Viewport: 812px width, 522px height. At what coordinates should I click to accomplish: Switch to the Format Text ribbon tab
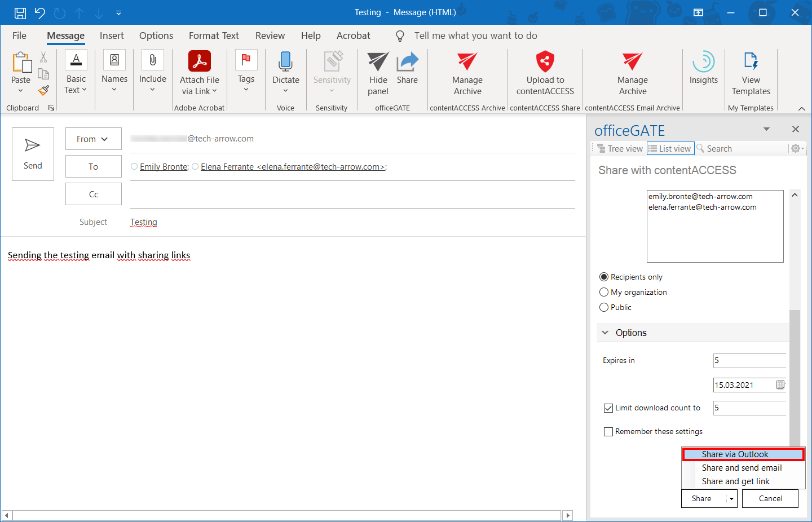(214, 36)
